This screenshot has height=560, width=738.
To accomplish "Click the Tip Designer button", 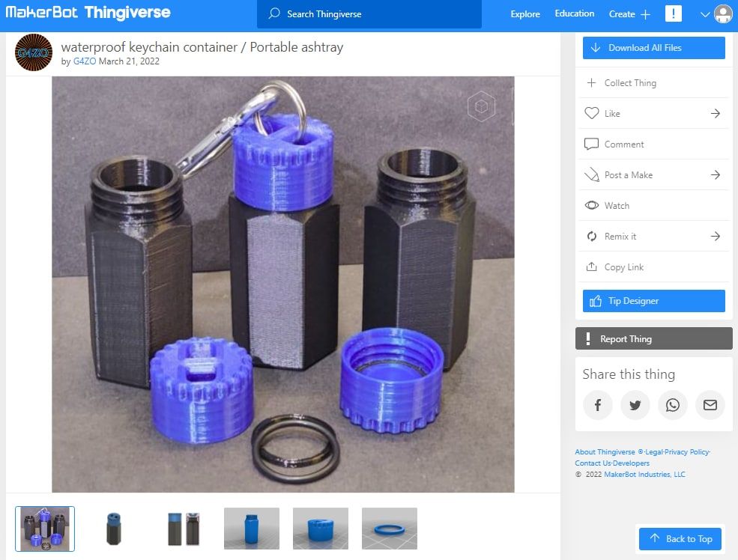I will [653, 300].
